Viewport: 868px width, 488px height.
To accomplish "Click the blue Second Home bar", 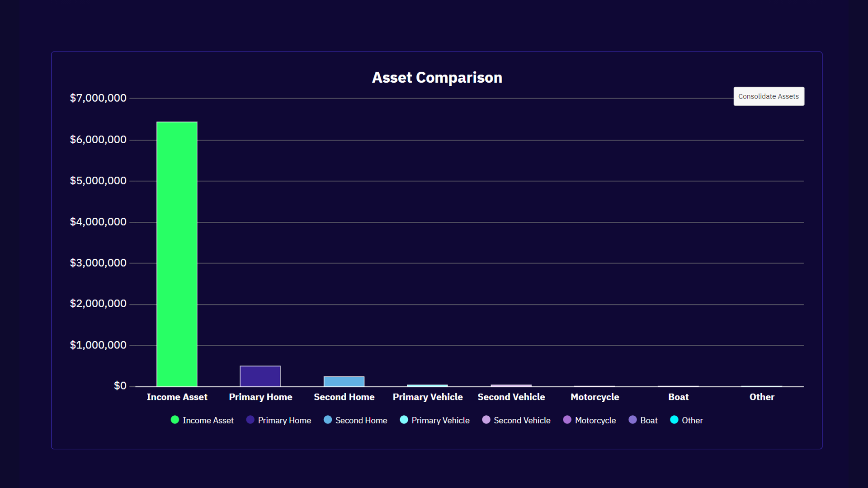I will (x=344, y=382).
